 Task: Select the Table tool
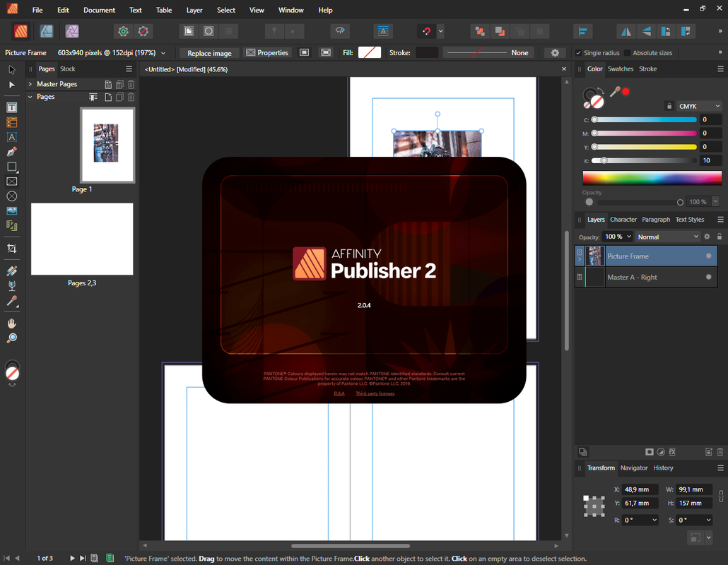[11, 122]
